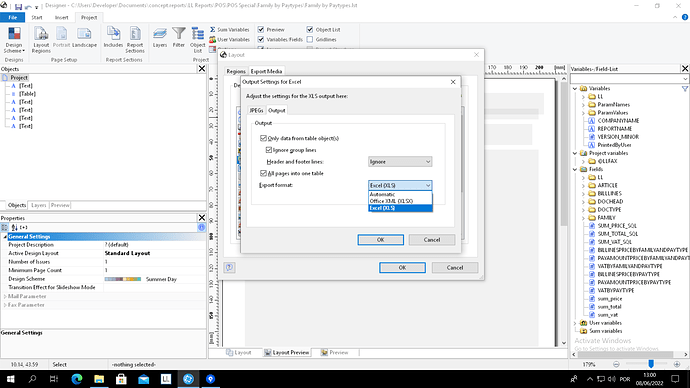The width and height of the screenshot is (690, 388).
Task: Select Office XML (XLSX) format option
Action: (400, 201)
